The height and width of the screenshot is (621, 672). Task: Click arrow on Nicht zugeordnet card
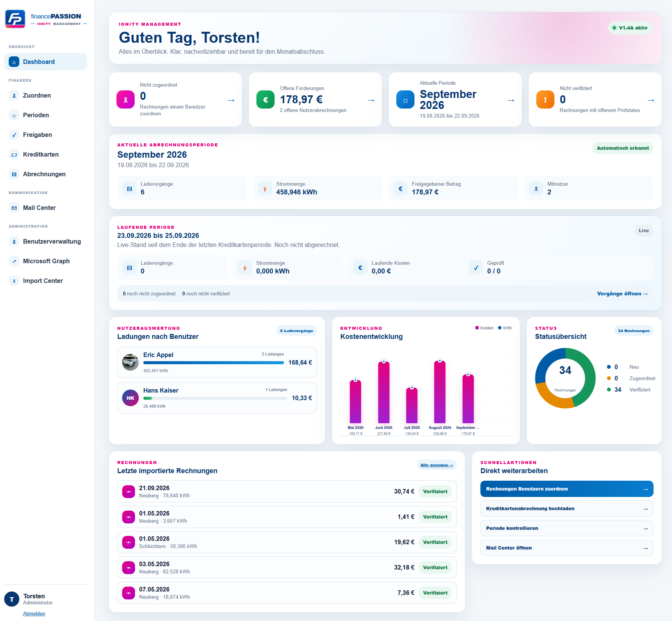(231, 100)
